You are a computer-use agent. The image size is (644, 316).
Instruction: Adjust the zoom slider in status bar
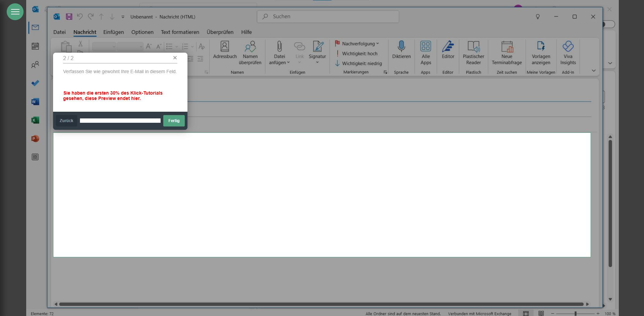click(575, 314)
